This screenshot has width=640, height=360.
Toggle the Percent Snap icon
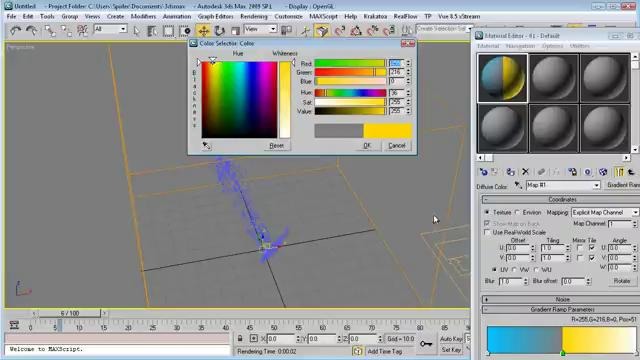(x=373, y=31)
